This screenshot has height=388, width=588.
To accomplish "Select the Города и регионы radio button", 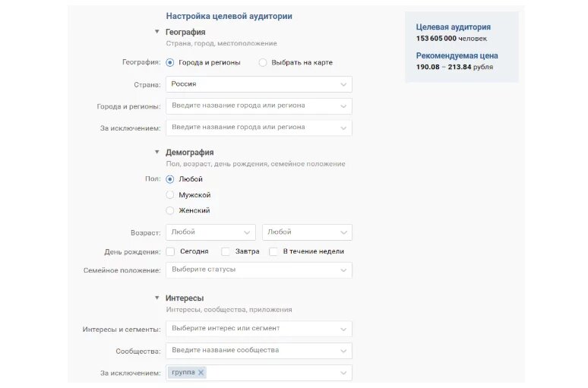I will click(x=170, y=62).
